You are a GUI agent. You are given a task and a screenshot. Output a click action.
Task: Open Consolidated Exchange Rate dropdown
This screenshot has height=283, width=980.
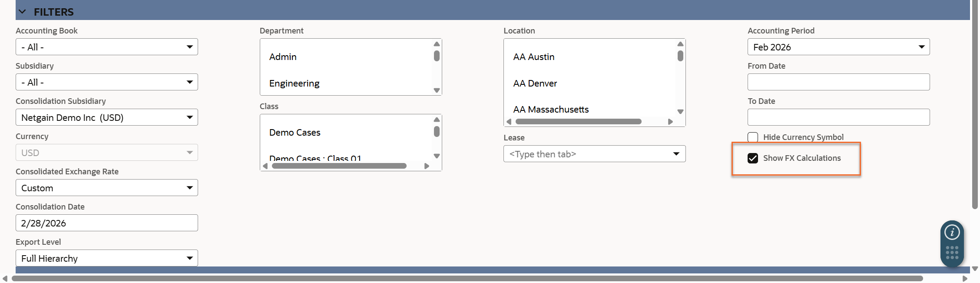tap(106, 188)
